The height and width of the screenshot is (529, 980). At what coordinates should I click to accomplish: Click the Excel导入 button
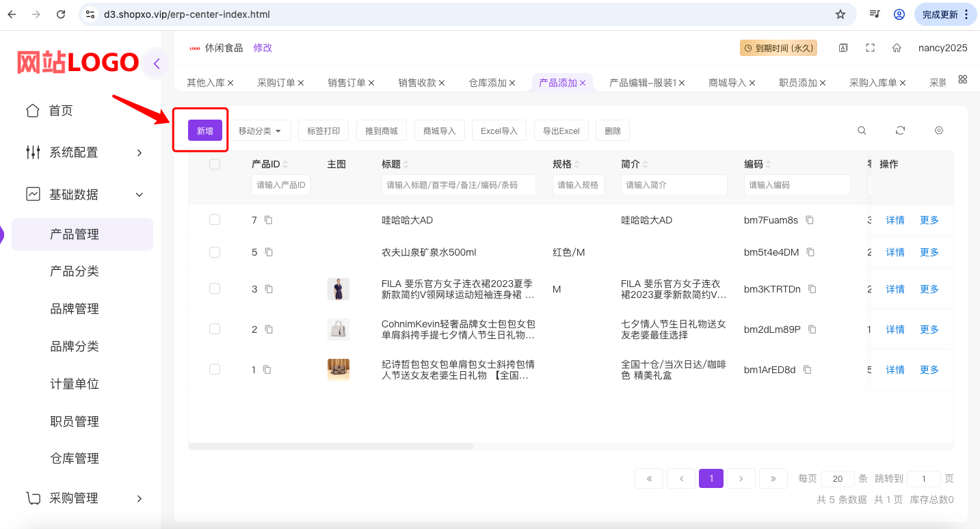click(x=499, y=131)
